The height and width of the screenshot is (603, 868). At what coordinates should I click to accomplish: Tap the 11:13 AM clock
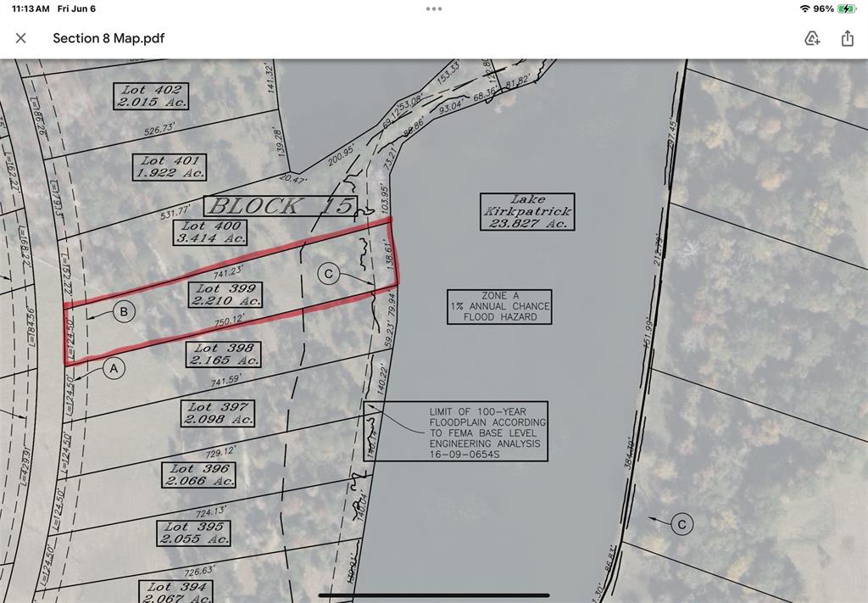point(31,8)
